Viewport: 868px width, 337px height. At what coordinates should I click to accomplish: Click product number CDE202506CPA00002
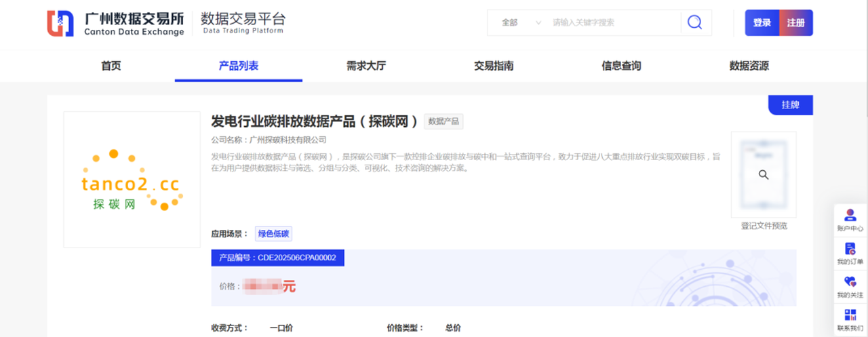(x=297, y=258)
